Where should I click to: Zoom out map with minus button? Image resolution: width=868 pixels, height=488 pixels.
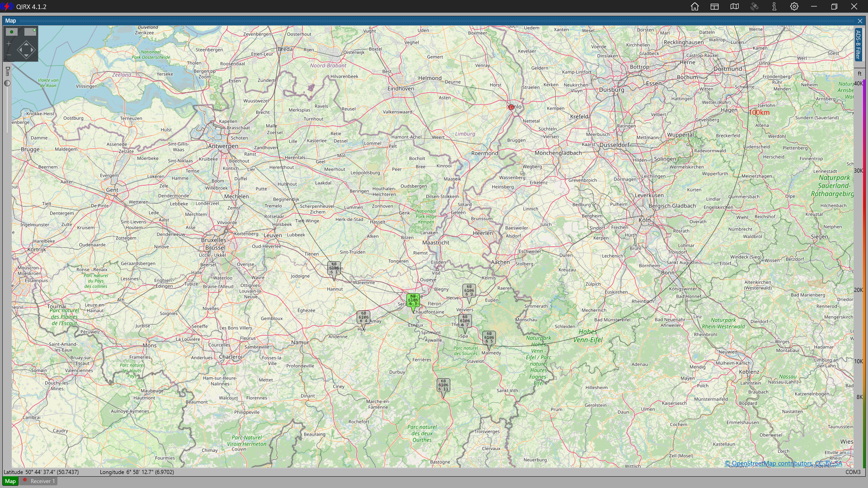pyautogui.click(x=9, y=55)
